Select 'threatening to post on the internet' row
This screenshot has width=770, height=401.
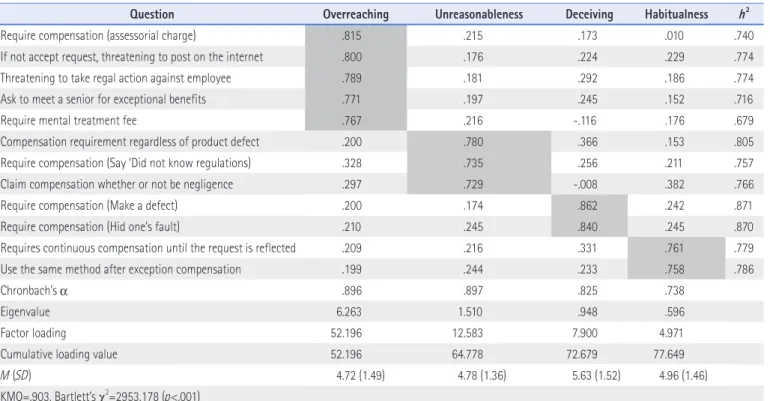(382, 57)
